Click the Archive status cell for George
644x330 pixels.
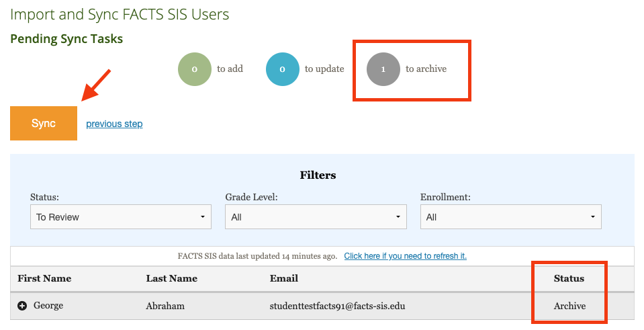pos(569,306)
